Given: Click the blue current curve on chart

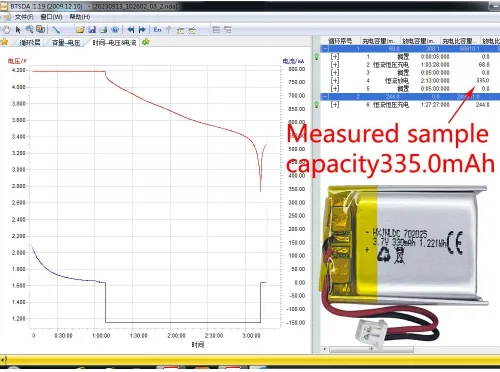Looking at the screenshot, I should (x=183, y=322).
